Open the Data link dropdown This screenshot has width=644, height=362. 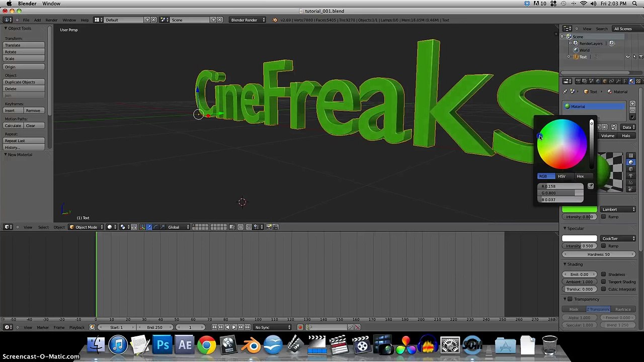(628, 127)
